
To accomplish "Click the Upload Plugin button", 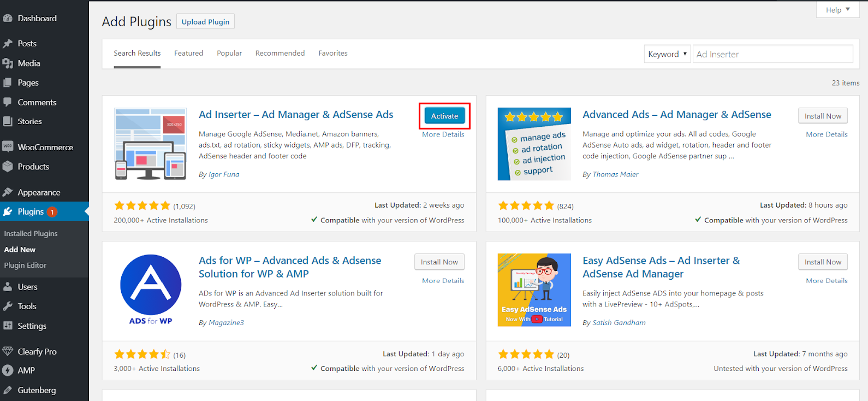I will coord(205,22).
